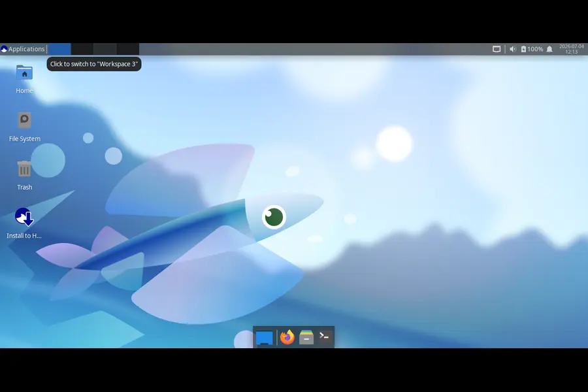
Task: Open the file manager from the dock
Action: coord(306,337)
